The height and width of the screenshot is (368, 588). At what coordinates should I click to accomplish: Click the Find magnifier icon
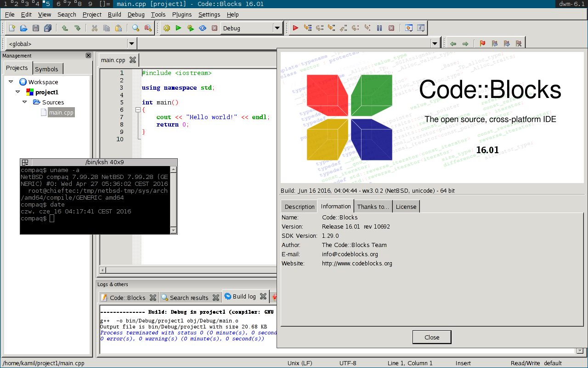coord(136,28)
